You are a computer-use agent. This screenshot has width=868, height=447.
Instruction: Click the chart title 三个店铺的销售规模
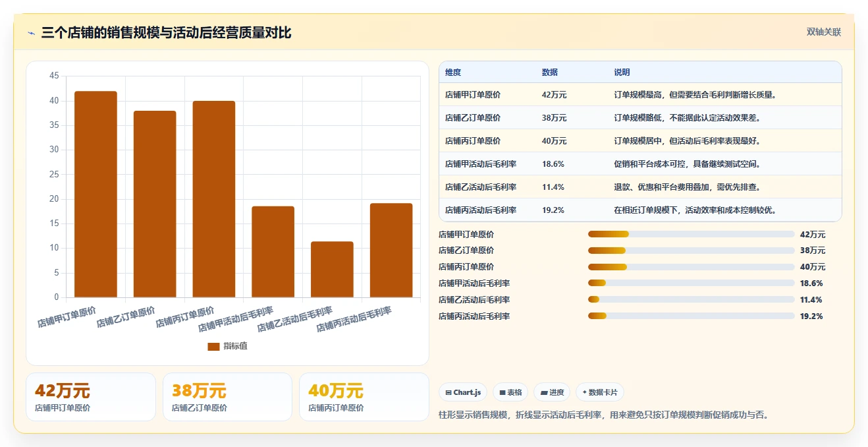click(166, 33)
